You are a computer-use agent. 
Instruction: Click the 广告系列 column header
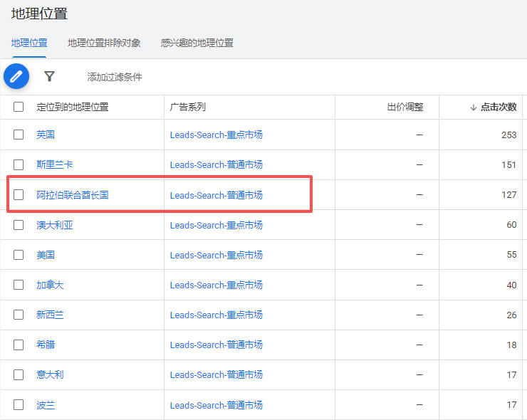point(188,107)
